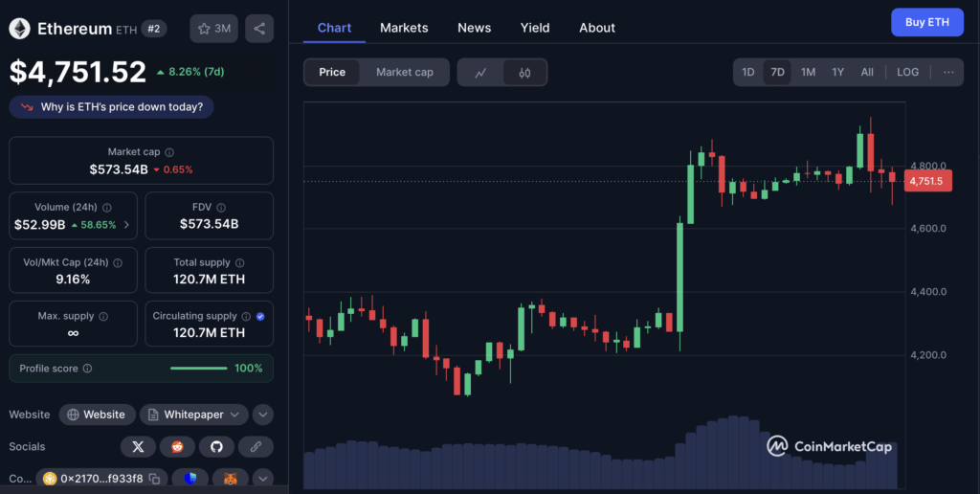Copy the contract address 0×2170...f933f8
Viewport: 980px width, 494px height.
[154, 479]
